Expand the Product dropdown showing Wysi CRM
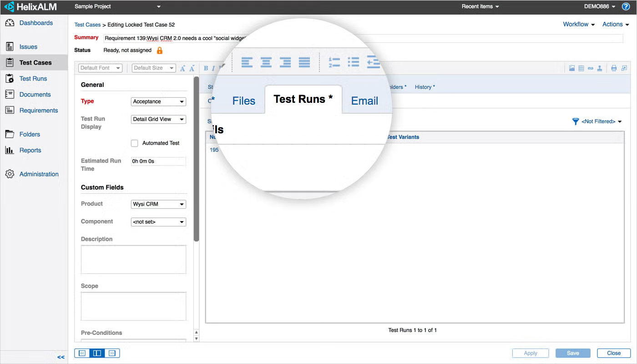The height and width of the screenshot is (364, 637). tap(158, 204)
